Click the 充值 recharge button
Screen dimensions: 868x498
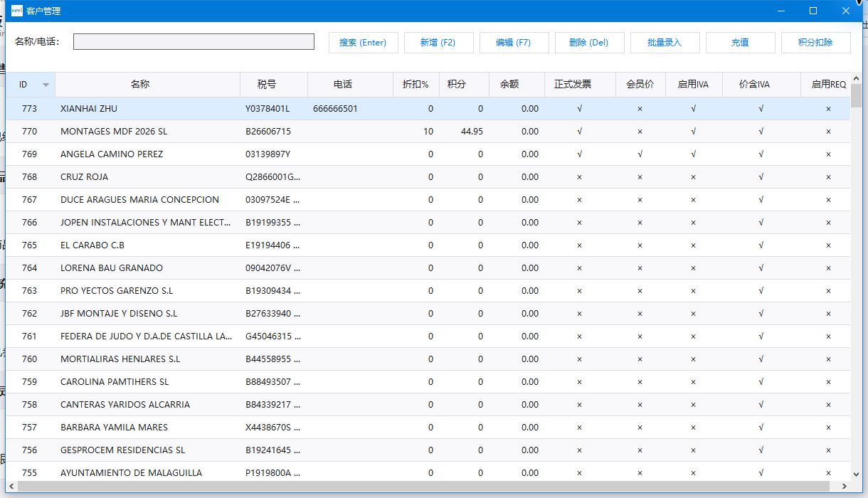(x=740, y=43)
